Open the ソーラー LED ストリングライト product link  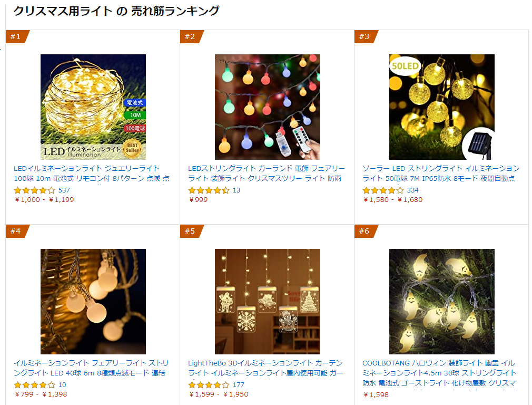tap(441, 173)
